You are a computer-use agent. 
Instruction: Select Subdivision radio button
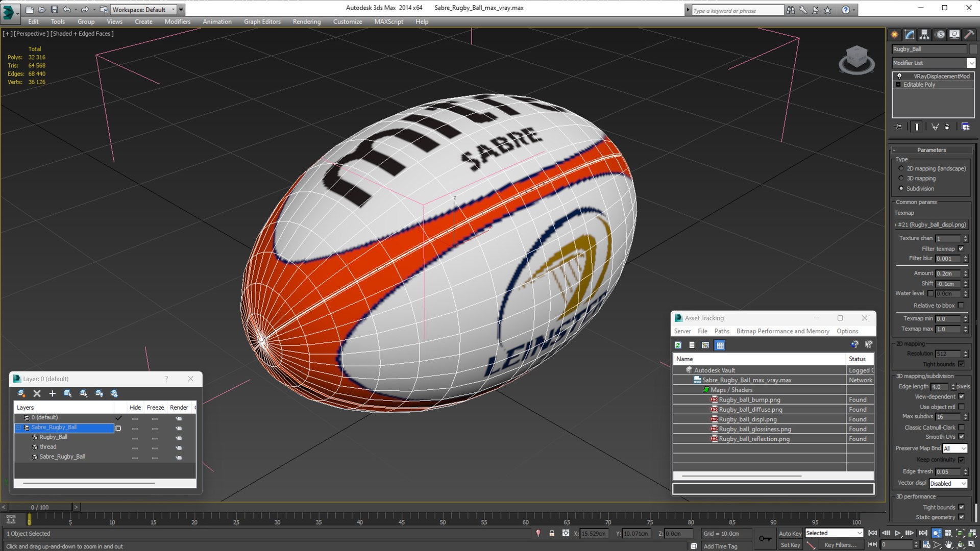click(x=901, y=188)
